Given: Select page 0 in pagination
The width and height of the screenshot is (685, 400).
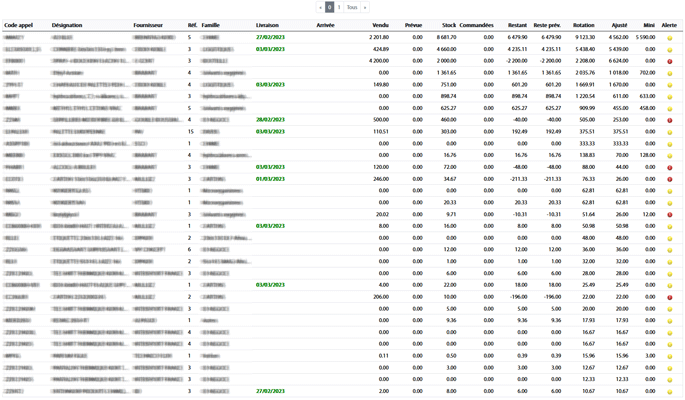Looking at the screenshot, I should pos(330,7).
